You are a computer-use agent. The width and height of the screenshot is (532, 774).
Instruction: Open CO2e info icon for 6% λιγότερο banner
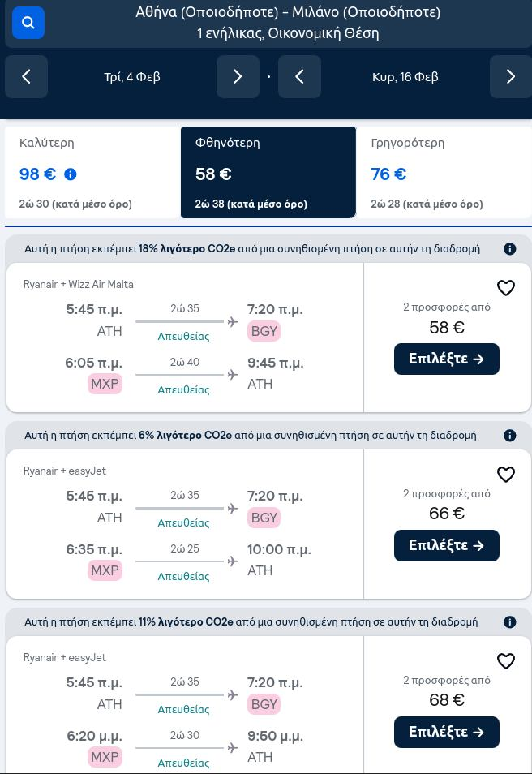(510, 436)
